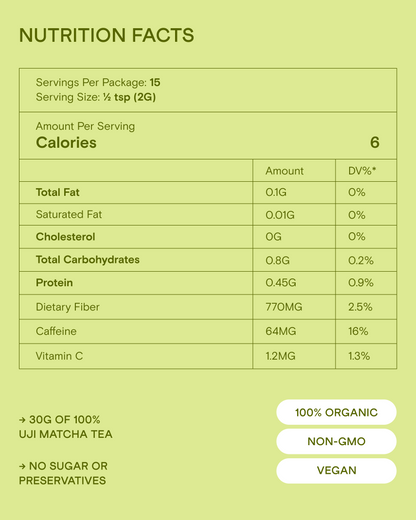This screenshot has height=520, width=416.
Task: Click the NUTRITION FACTS heading
Action: [107, 35]
